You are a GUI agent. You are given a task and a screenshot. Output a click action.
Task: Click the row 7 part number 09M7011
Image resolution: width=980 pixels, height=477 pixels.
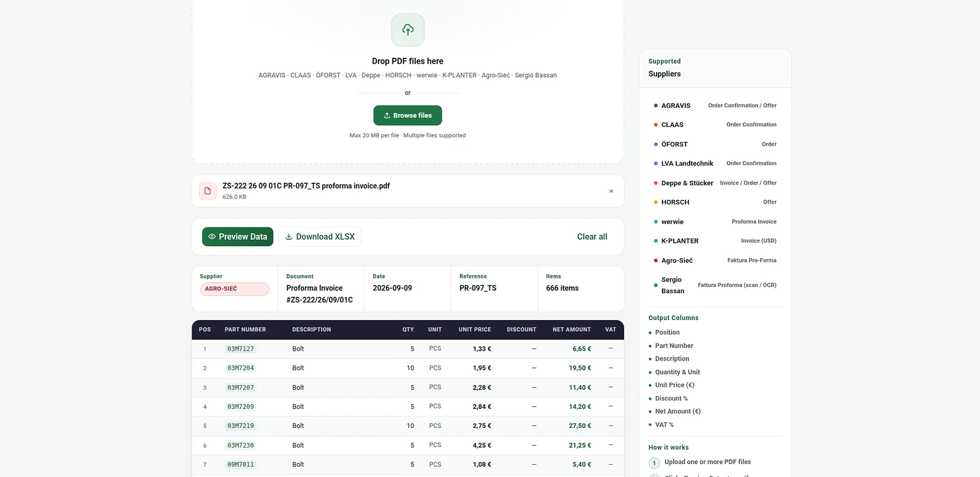pos(241,465)
